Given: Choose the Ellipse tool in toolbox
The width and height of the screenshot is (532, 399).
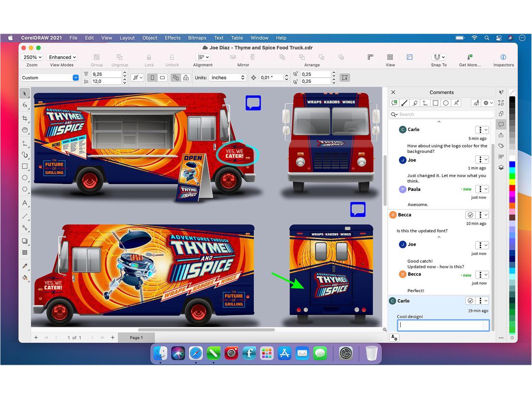Looking at the screenshot, I should [x=25, y=178].
